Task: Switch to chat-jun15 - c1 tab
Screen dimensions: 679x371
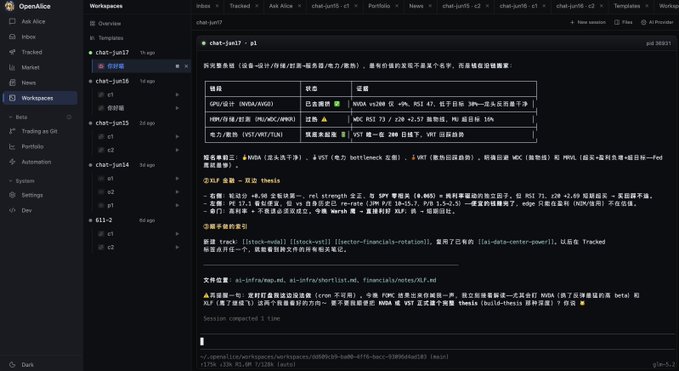Action: (x=330, y=6)
